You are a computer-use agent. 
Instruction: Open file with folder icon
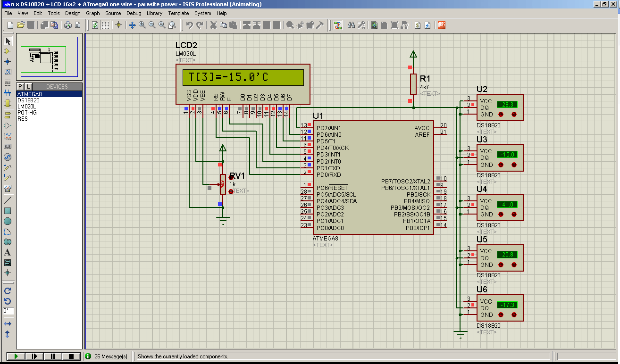(x=20, y=25)
